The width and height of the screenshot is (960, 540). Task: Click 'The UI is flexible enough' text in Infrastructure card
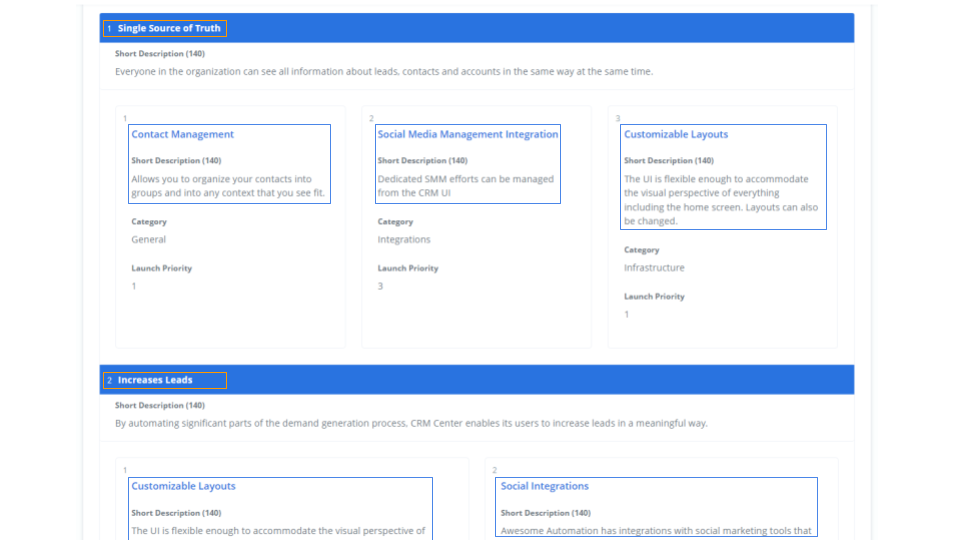click(721, 200)
